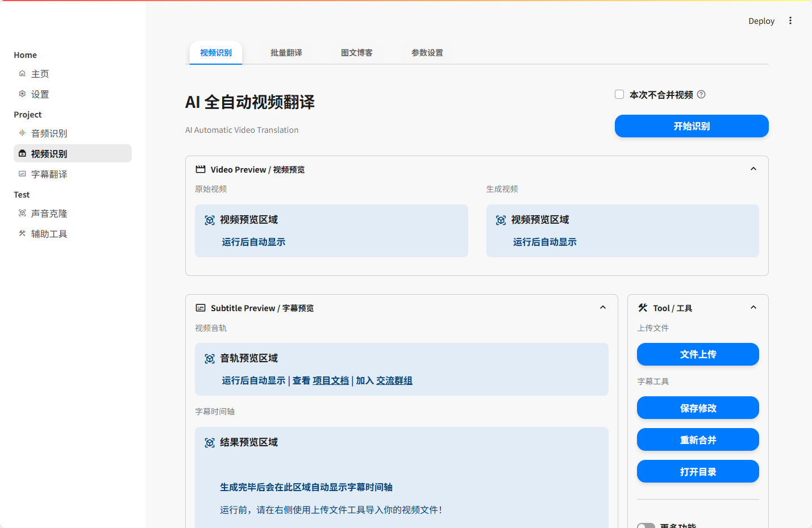Image resolution: width=812 pixels, height=528 pixels.
Task: Click the 交流群组 link
Action: 394,380
